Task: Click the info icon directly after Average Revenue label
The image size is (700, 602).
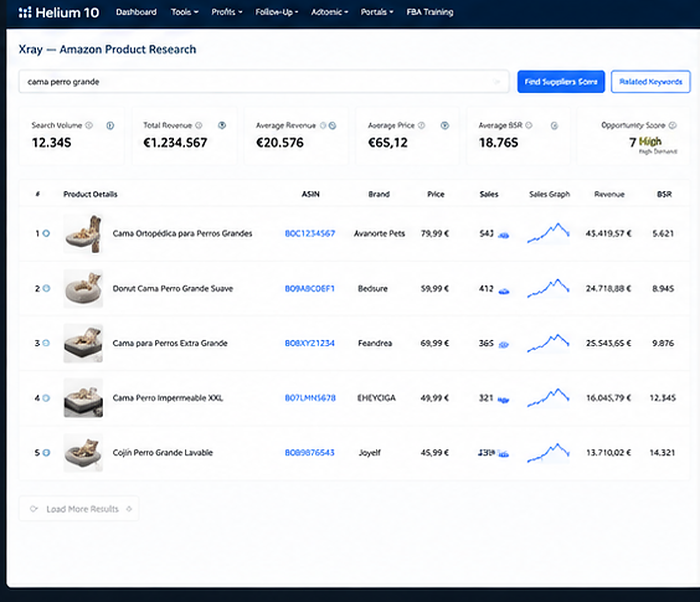Action: (x=323, y=125)
